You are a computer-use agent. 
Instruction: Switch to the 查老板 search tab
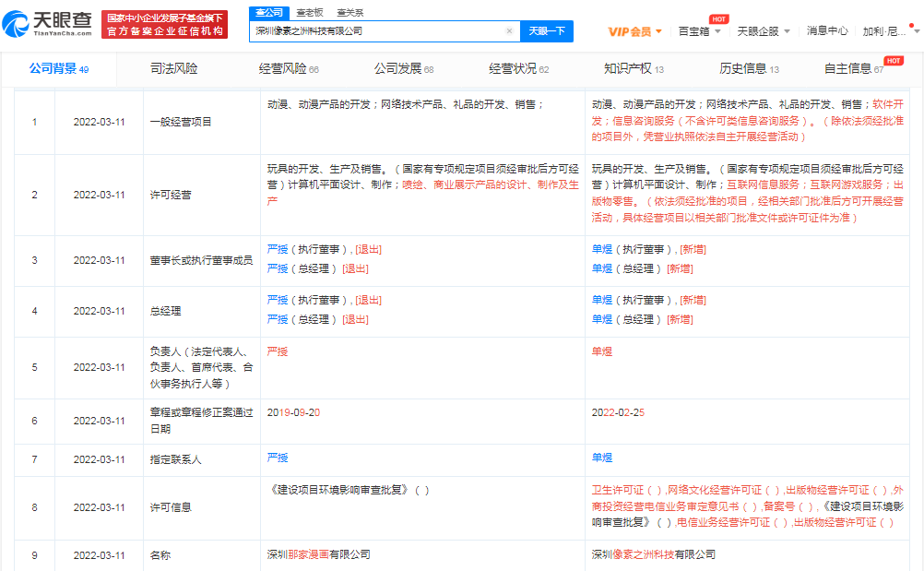309,12
